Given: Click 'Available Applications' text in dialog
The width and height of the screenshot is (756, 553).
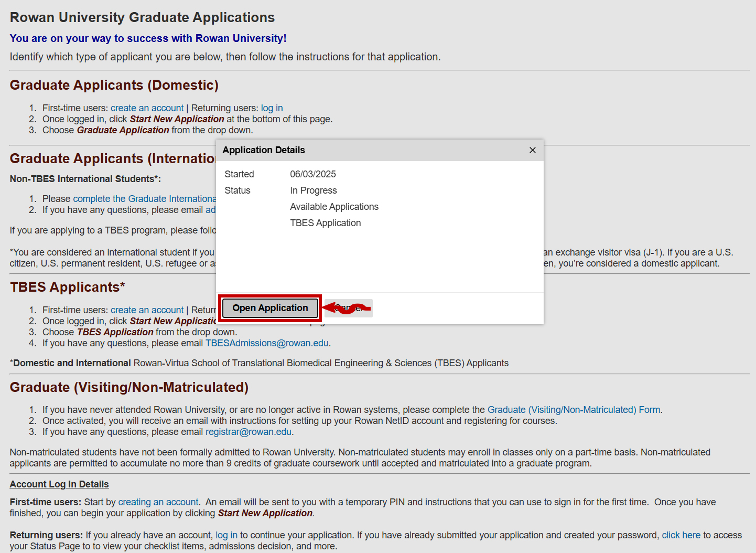Looking at the screenshot, I should coord(334,207).
